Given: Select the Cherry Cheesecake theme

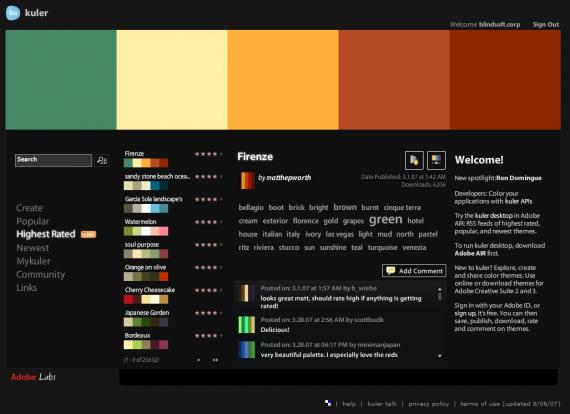Looking at the screenshot, I should 149,290.
